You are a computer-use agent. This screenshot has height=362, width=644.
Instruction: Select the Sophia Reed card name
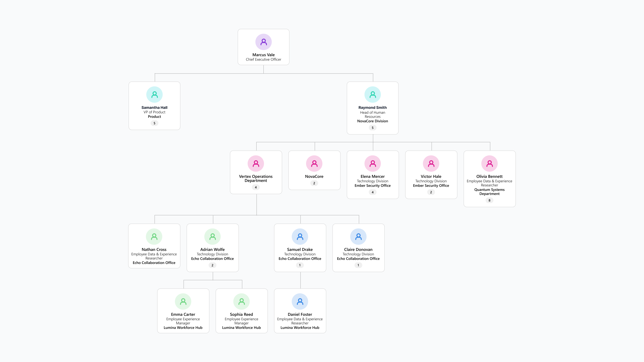[241, 314]
